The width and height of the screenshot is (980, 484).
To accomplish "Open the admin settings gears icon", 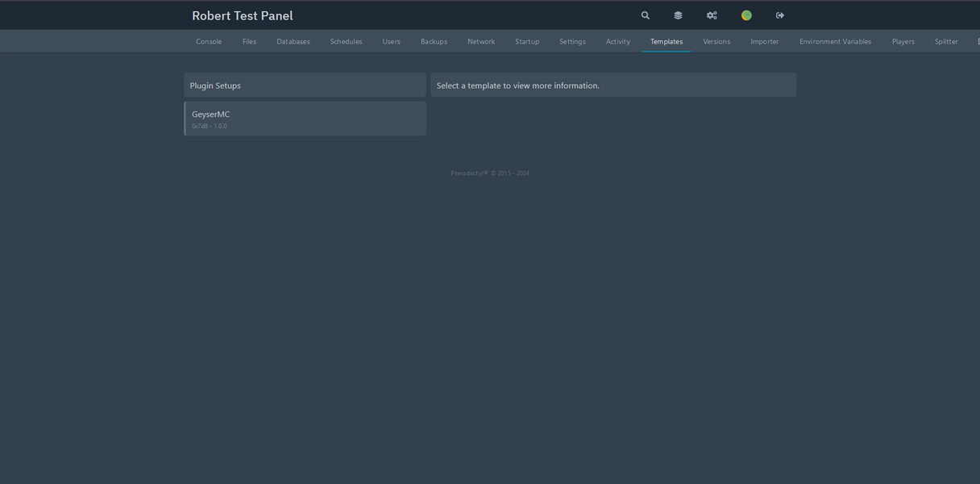I will (x=712, y=15).
